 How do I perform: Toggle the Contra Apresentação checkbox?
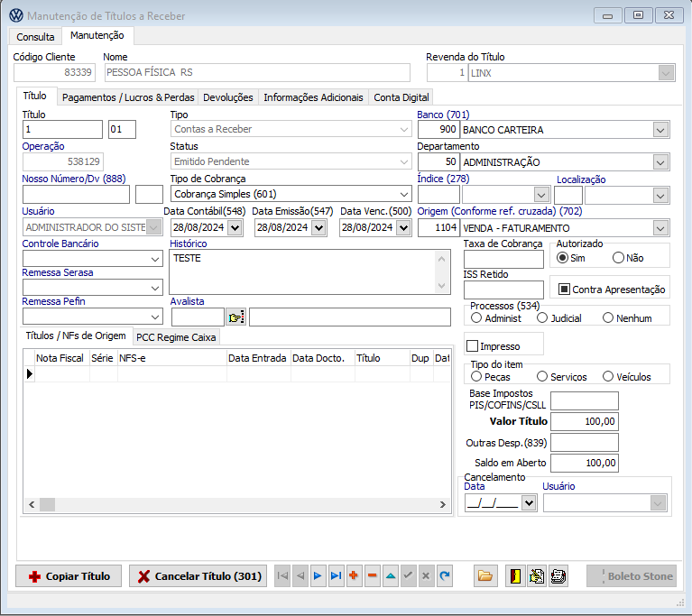pos(565,290)
